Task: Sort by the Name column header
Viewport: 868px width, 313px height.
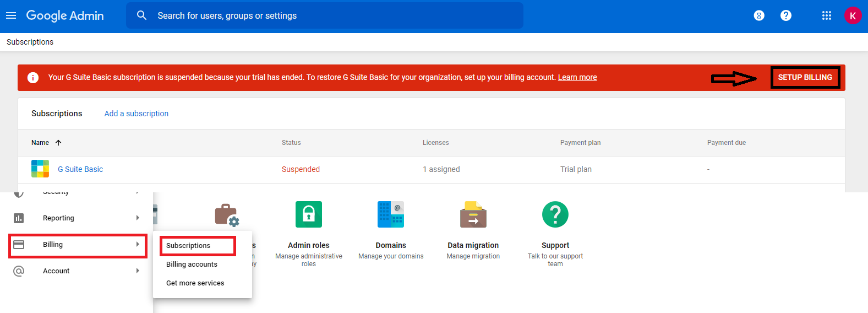Action: pyautogui.click(x=40, y=143)
